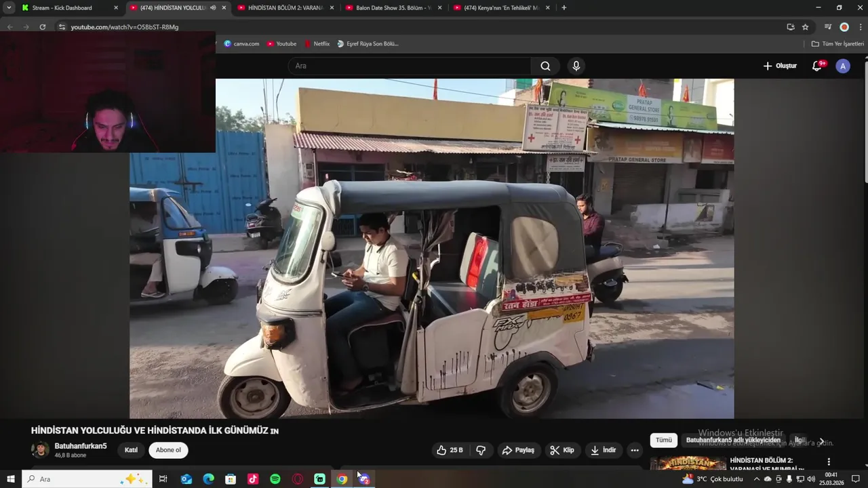868x488 pixels.
Task: Click the Klip button
Action: (x=561, y=450)
